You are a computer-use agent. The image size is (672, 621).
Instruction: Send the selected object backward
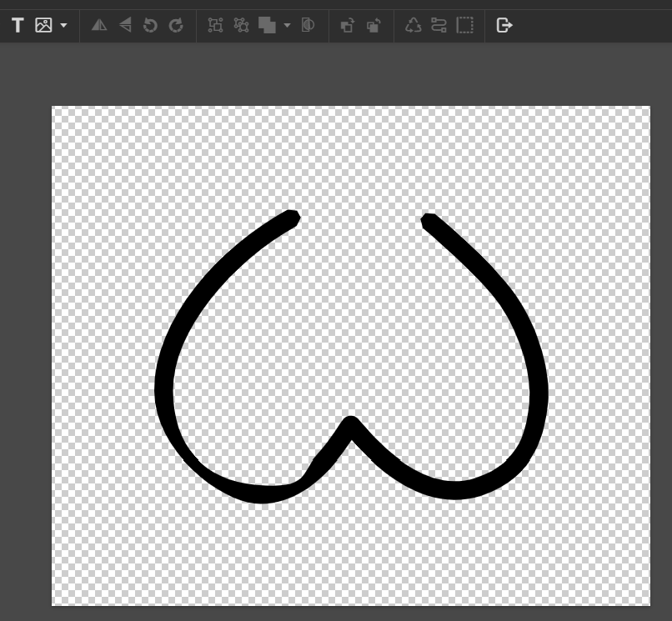tap(374, 26)
